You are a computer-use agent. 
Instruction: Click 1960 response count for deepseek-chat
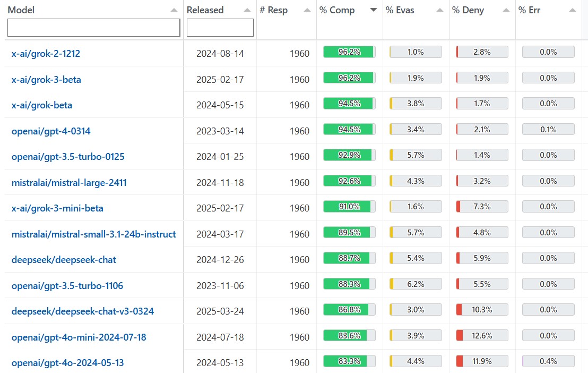pyautogui.click(x=300, y=260)
